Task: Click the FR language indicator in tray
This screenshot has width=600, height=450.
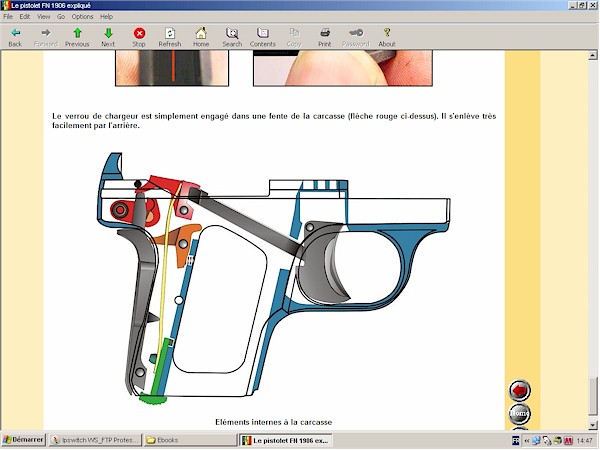Action: [516, 441]
